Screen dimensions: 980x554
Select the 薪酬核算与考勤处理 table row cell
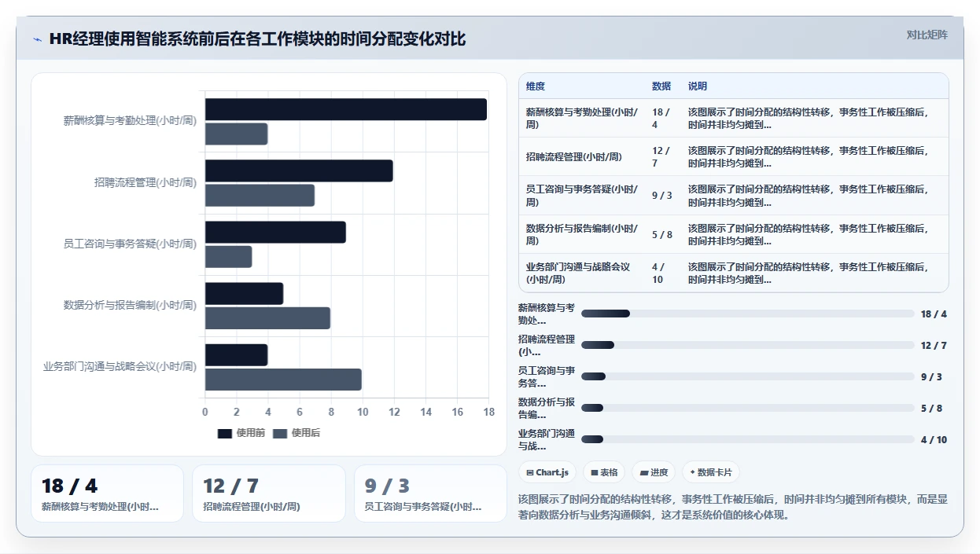[x=582, y=118]
